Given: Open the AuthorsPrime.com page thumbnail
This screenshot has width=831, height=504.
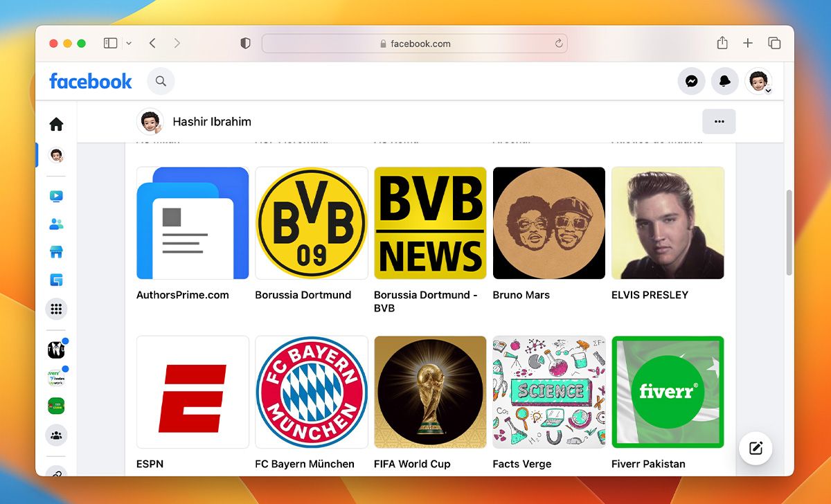Looking at the screenshot, I should (x=193, y=223).
